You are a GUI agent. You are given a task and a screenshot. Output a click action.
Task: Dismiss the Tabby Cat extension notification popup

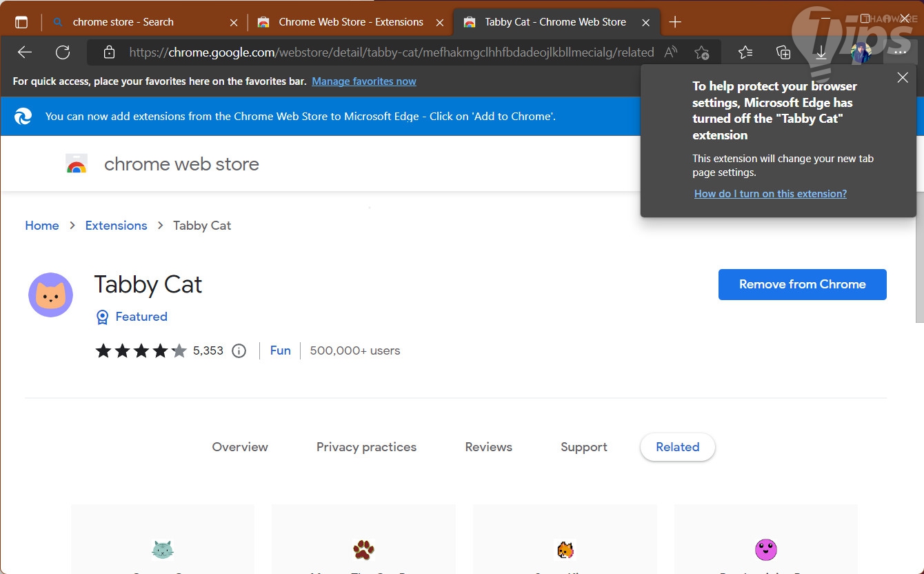(903, 78)
